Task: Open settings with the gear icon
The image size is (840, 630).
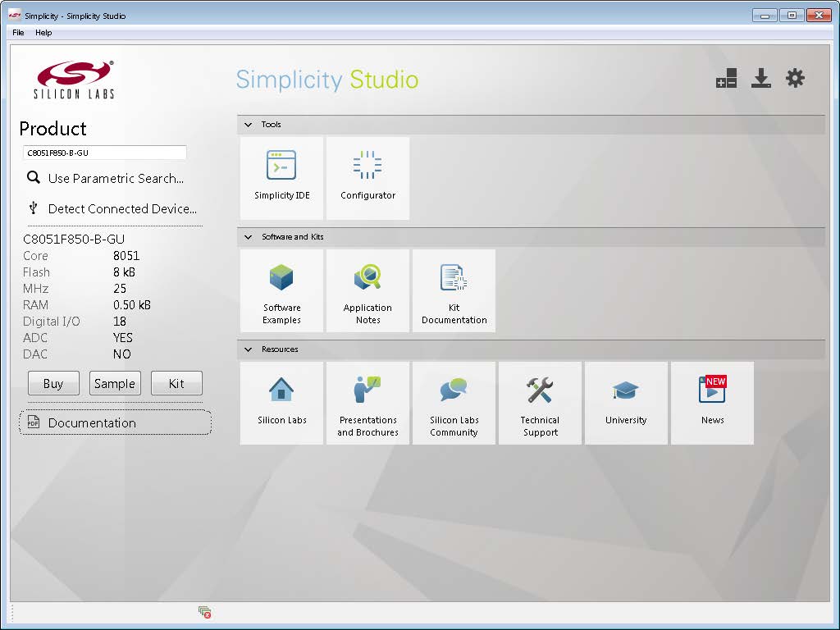Action: (x=795, y=79)
